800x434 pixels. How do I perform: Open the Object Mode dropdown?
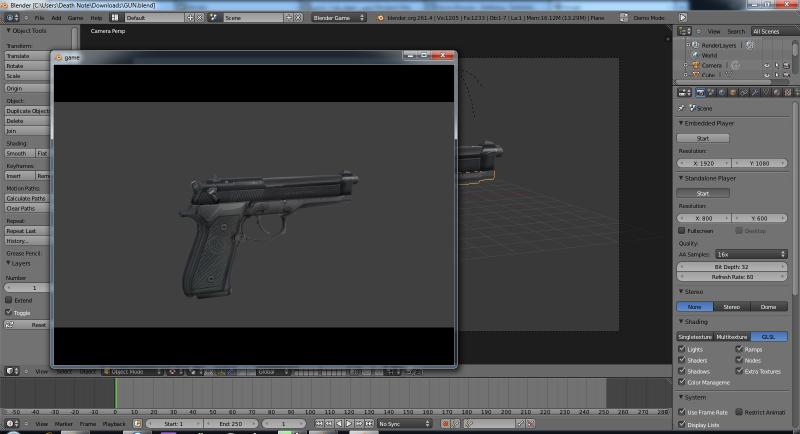133,372
